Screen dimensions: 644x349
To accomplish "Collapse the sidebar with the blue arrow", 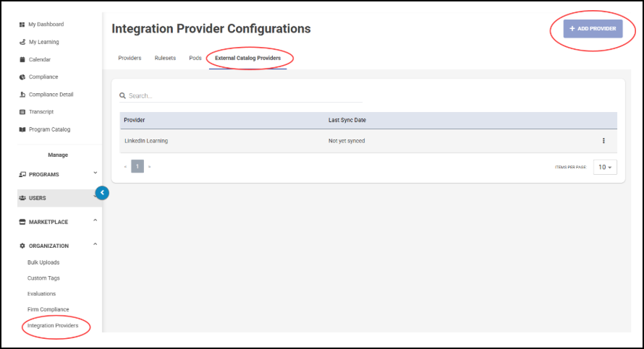I will [x=102, y=193].
